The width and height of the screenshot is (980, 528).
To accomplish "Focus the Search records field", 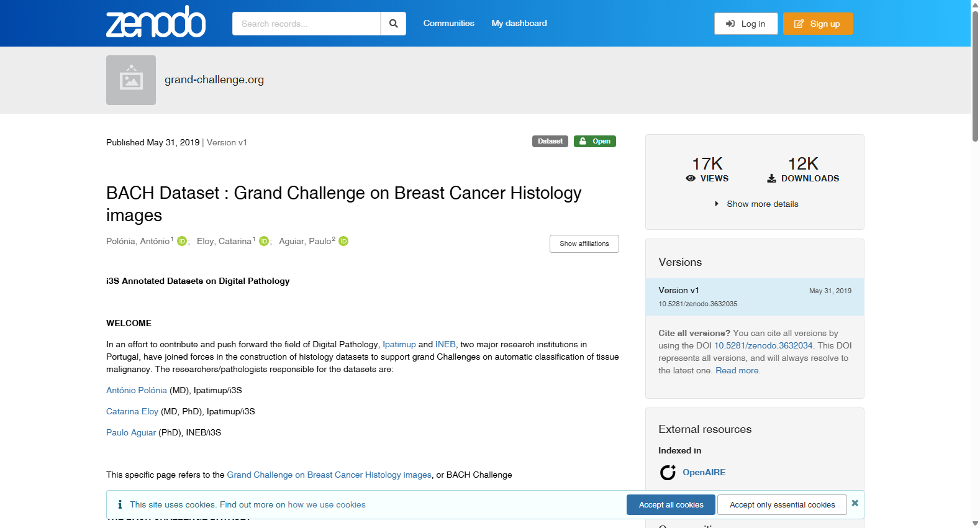I will 306,24.
